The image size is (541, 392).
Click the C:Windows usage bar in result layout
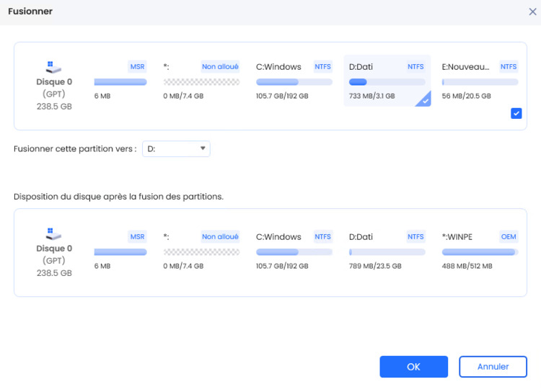[x=294, y=252]
